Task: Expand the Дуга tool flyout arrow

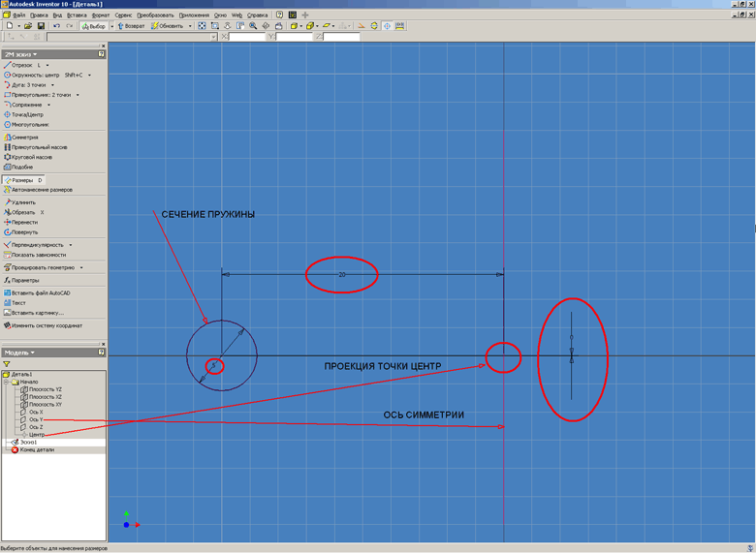Action: pos(52,85)
